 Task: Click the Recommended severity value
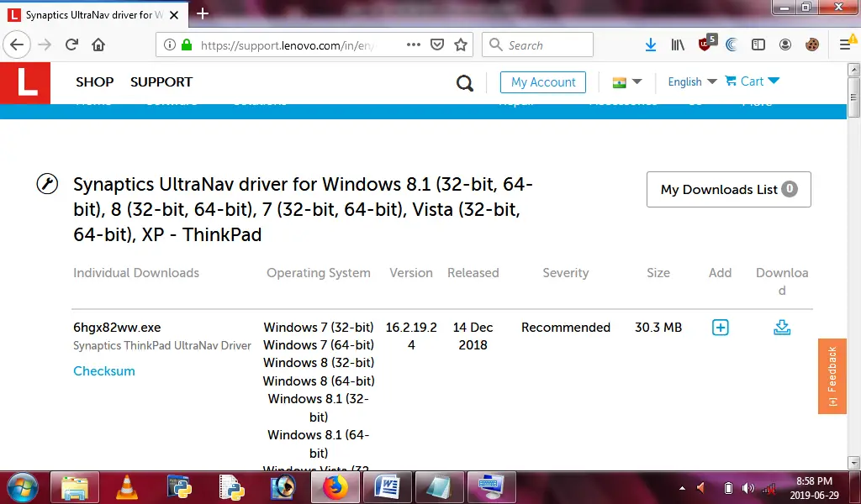click(566, 328)
